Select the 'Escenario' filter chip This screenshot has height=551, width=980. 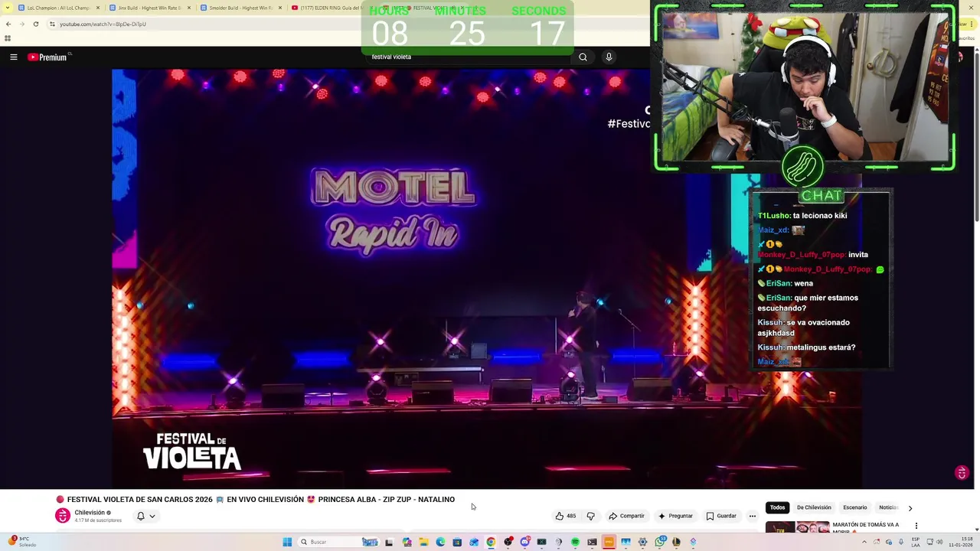click(x=855, y=507)
